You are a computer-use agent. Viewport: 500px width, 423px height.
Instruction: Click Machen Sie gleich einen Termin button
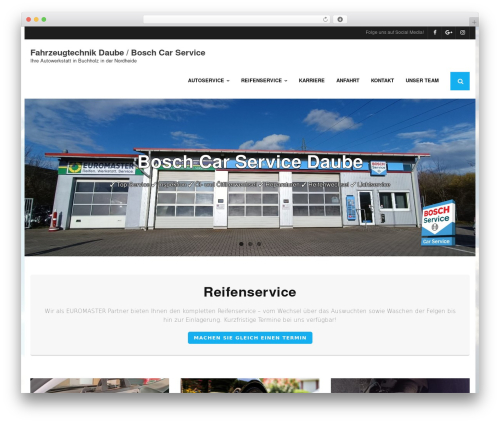[x=250, y=338]
